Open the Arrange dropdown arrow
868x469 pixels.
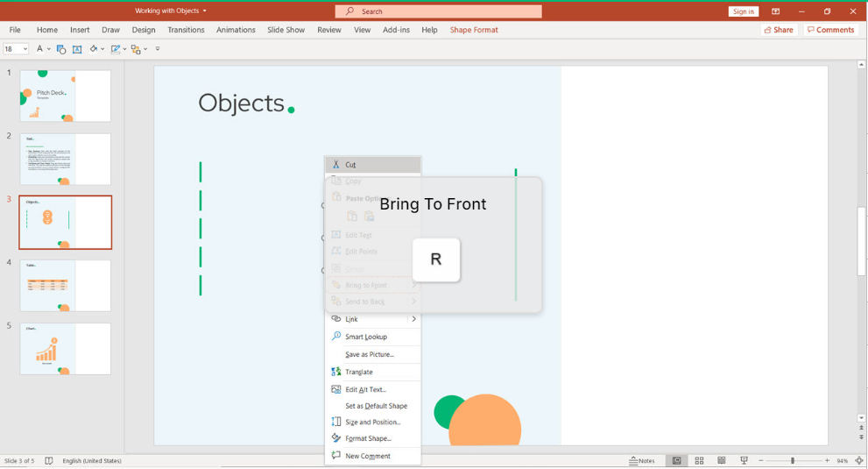click(x=145, y=49)
